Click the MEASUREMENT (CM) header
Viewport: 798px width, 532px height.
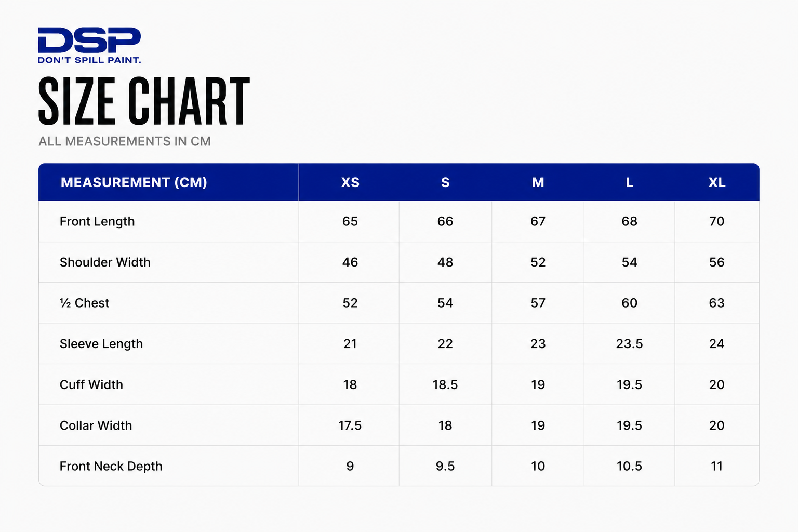[x=134, y=182]
